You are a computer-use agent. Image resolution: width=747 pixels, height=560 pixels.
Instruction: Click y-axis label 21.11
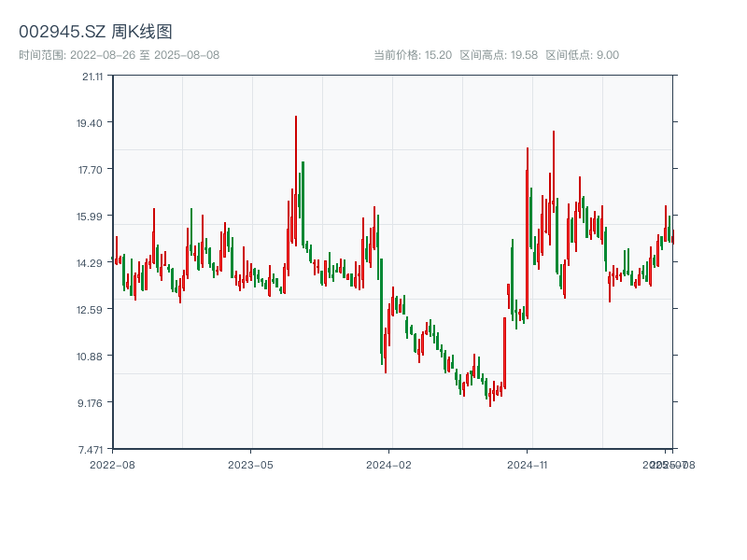pyautogui.click(x=92, y=77)
